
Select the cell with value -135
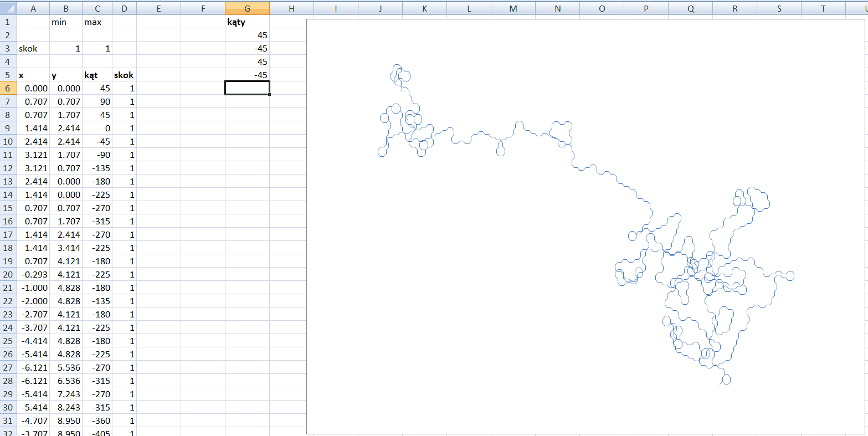pos(97,168)
